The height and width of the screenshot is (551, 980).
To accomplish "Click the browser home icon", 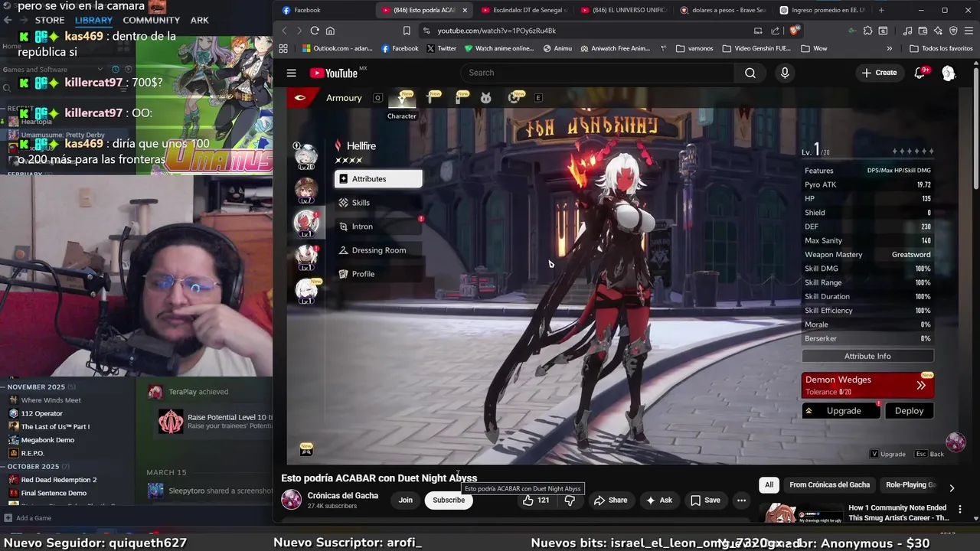I will 330,31.
